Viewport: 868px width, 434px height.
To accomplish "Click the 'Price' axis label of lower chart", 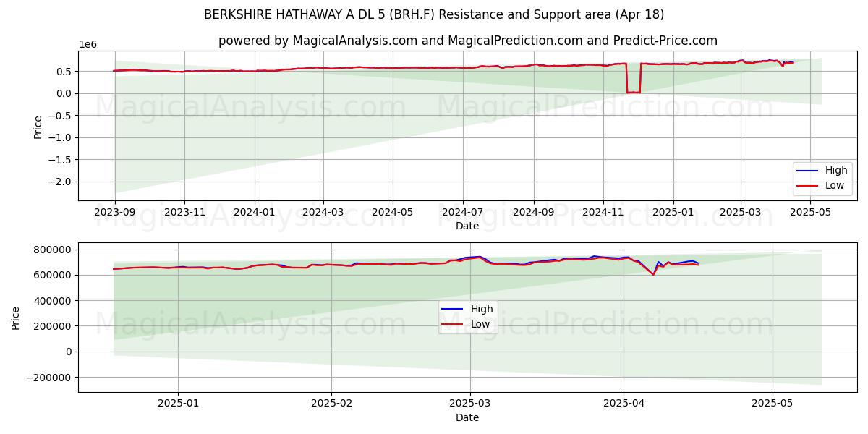I will (x=15, y=318).
